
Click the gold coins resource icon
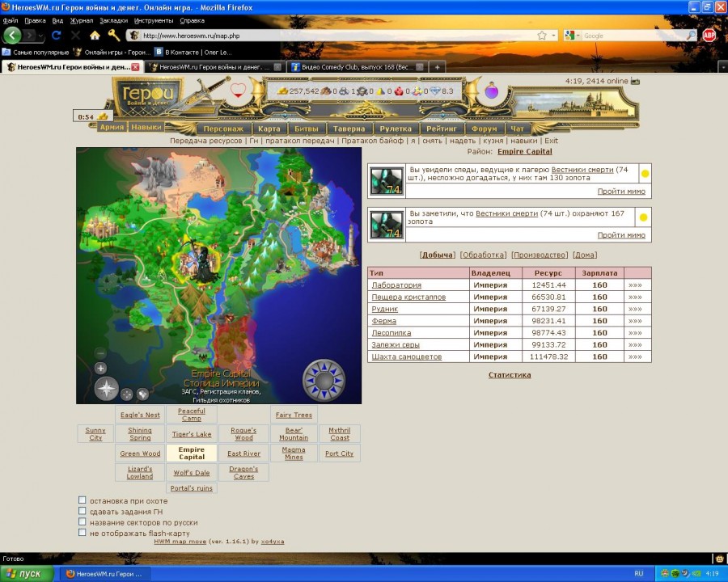coord(283,91)
